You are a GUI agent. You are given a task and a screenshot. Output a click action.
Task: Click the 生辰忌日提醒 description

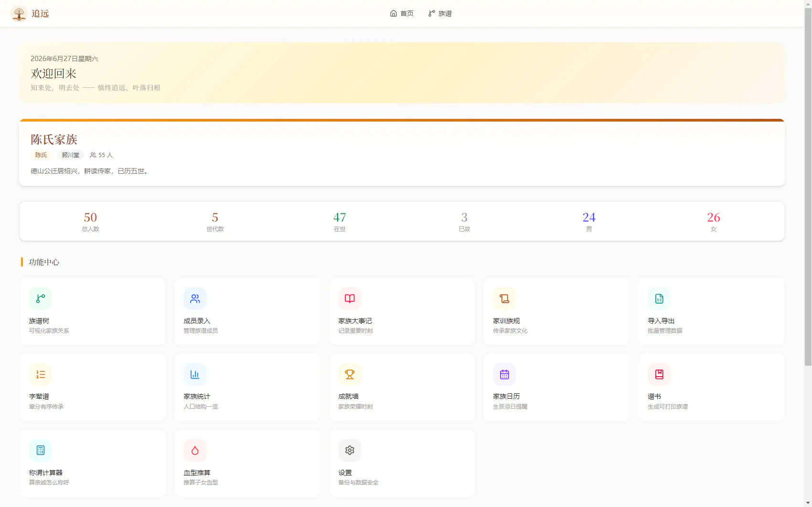(510, 407)
